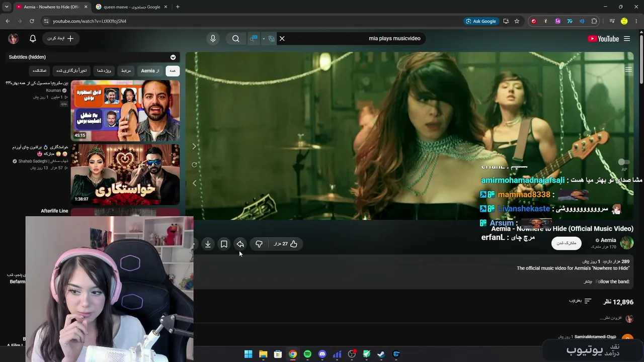Click the Chrome address bar URL

90,21
